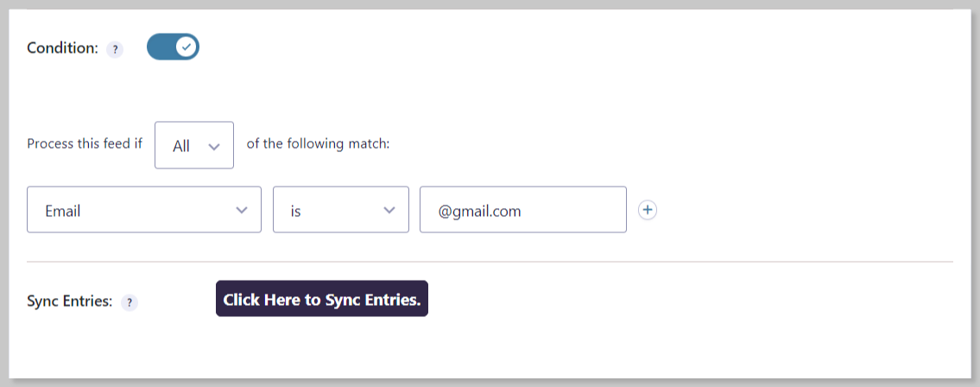The image size is (980, 387).
Task: Open the Sync Entries help tooltip icon
Action: pyautogui.click(x=130, y=302)
